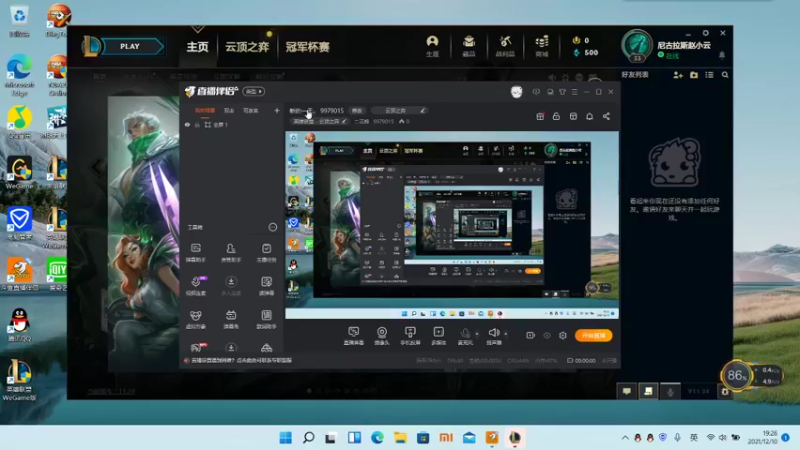800x450 pixels.
Task: Toggle League voice microphone icon at bottom
Action: 670,391
